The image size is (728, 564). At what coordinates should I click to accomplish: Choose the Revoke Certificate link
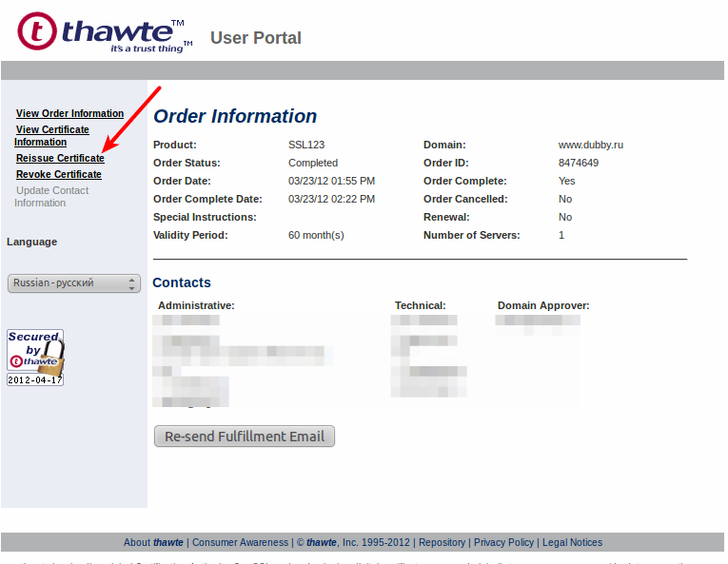pos(58,174)
